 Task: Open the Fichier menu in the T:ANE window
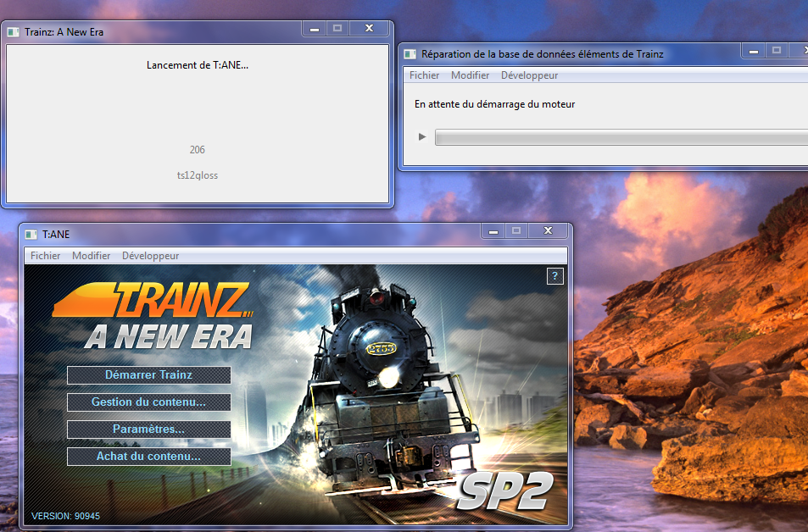point(45,256)
